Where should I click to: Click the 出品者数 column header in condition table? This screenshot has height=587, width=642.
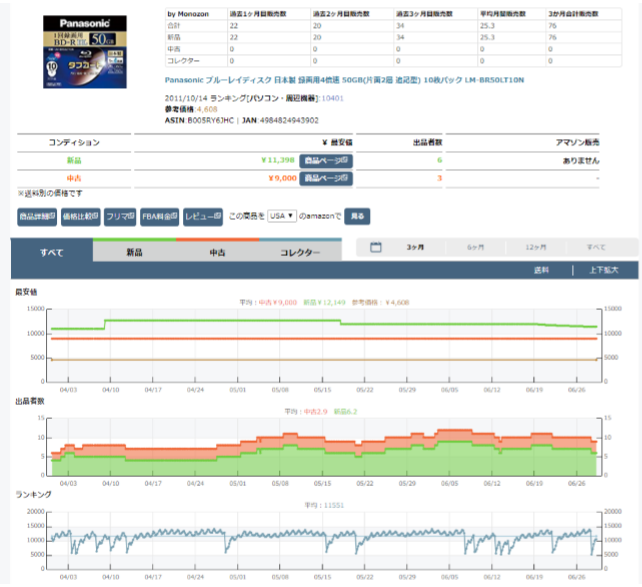click(427, 142)
